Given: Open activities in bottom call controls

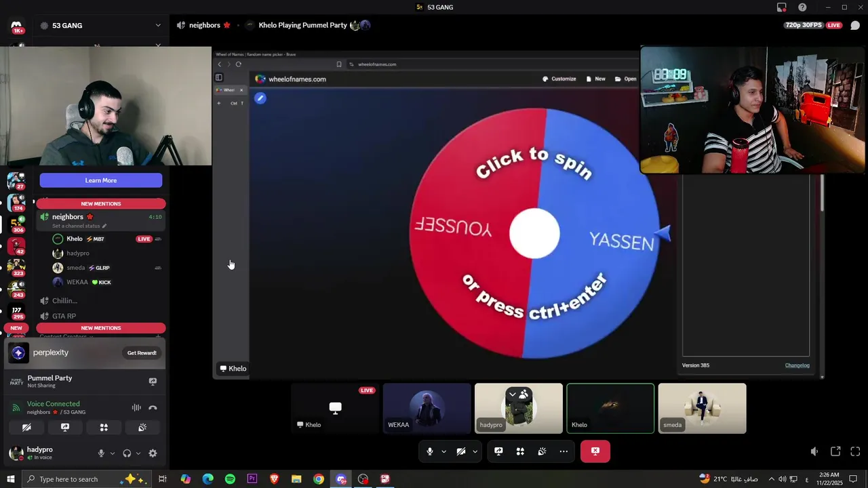Looking at the screenshot, I should point(520,451).
